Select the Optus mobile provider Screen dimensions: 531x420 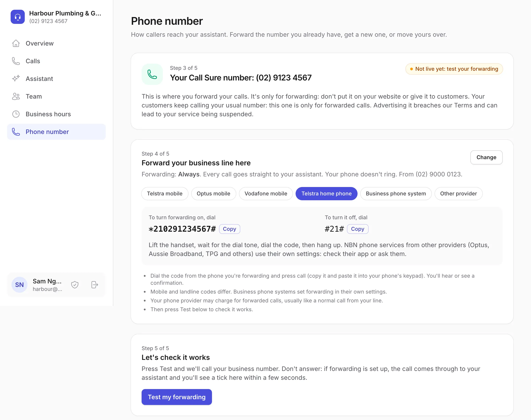[213, 193]
